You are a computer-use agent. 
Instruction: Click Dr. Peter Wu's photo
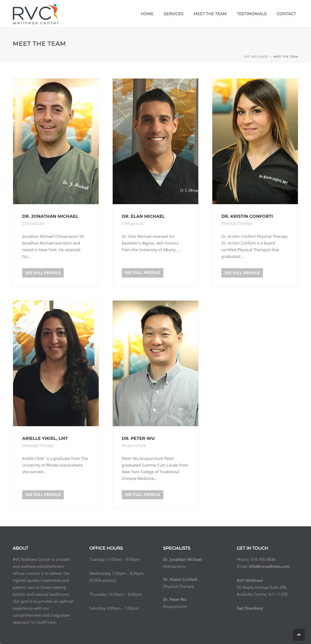155,363
